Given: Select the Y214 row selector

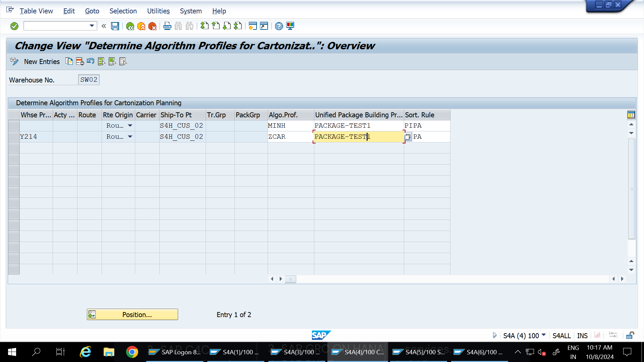Looking at the screenshot, I should pyautogui.click(x=14, y=136).
